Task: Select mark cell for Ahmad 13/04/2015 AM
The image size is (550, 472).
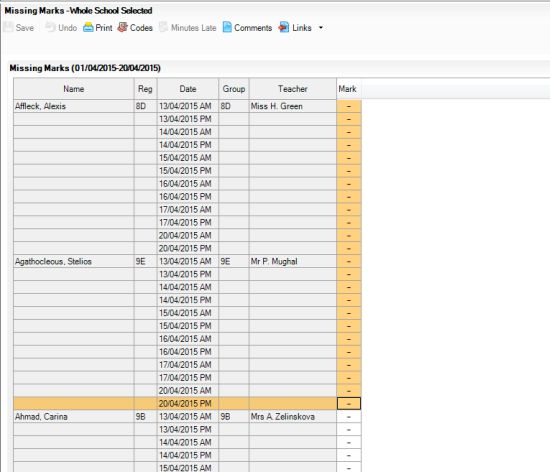Action: [x=349, y=417]
